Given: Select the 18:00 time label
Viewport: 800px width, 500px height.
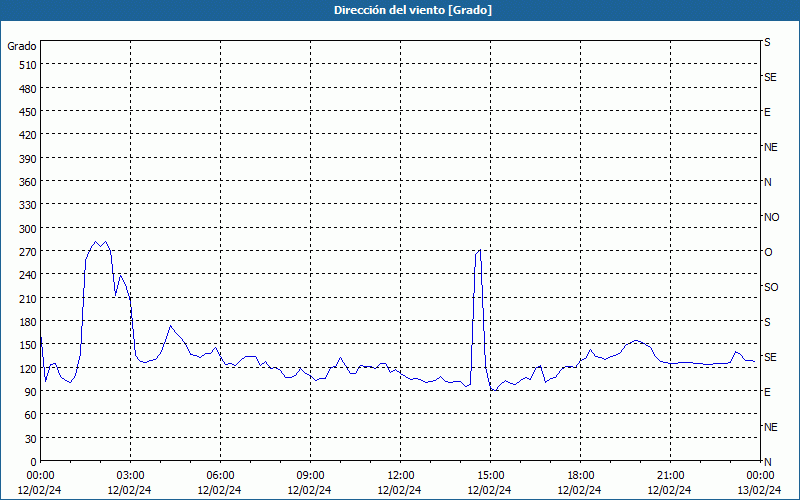Looking at the screenshot, I should pos(581,476).
